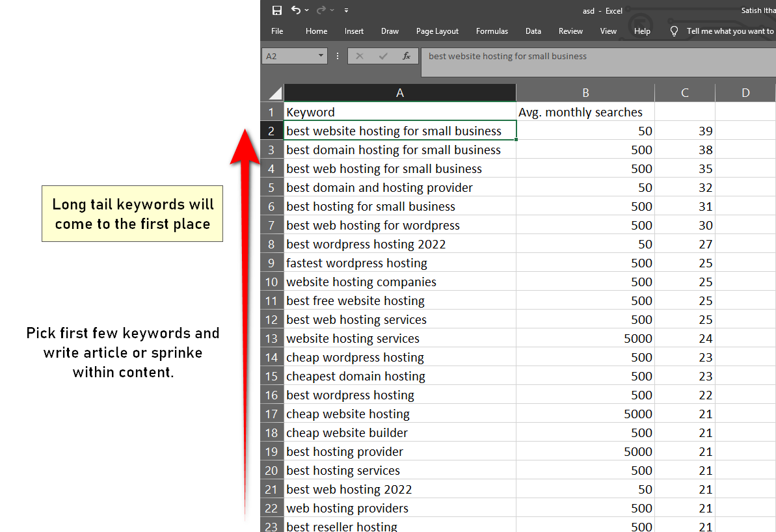The image size is (776, 532).
Task: Select column A header
Action: point(400,92)
